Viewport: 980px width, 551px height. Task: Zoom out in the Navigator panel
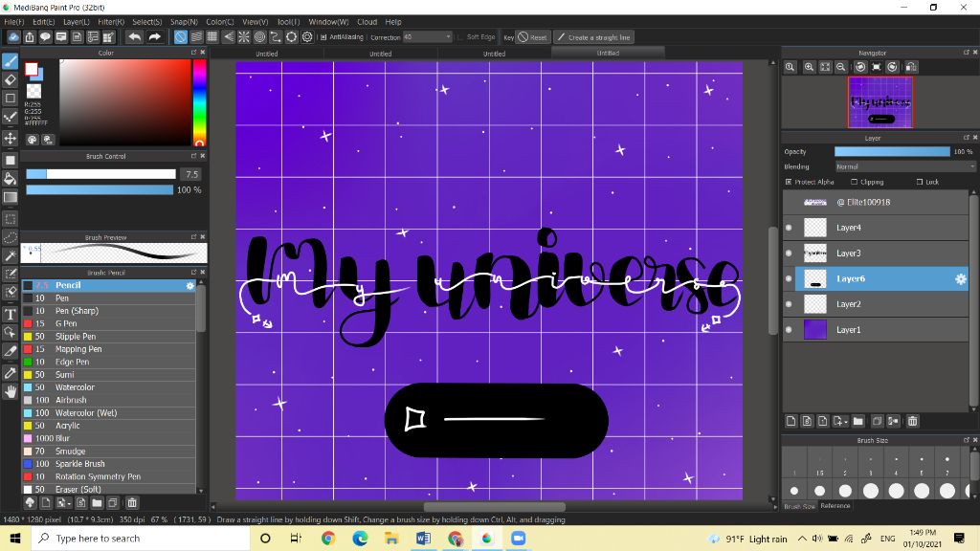tap(841, 67)
